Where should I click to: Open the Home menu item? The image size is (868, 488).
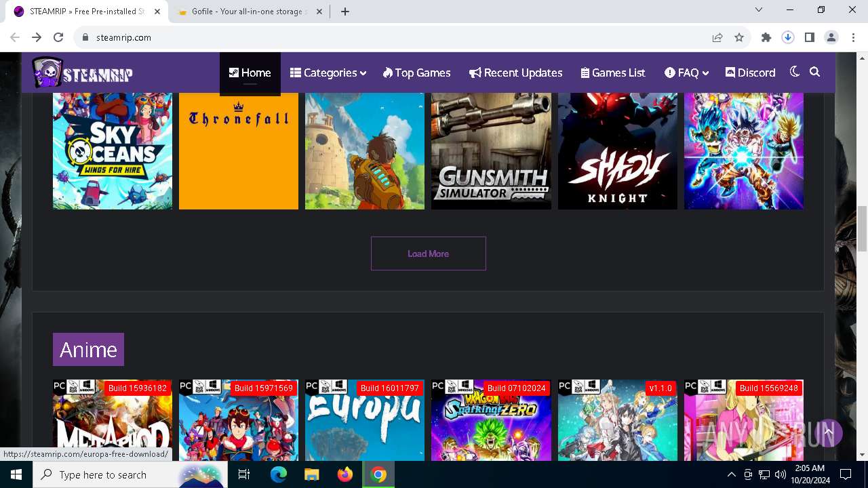point(250,73)
